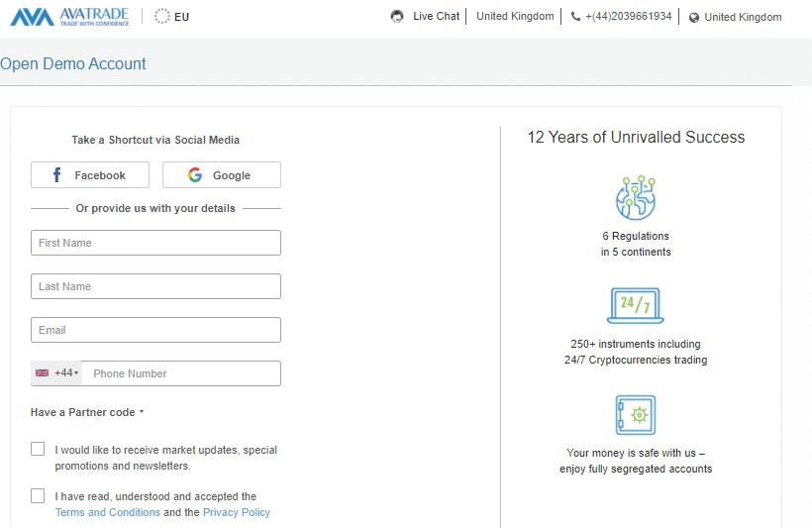The height and width of the screenshot is (528, 812).
Task: Click into the First Name field
Action: pyautogui.click(x=155, y=243)
